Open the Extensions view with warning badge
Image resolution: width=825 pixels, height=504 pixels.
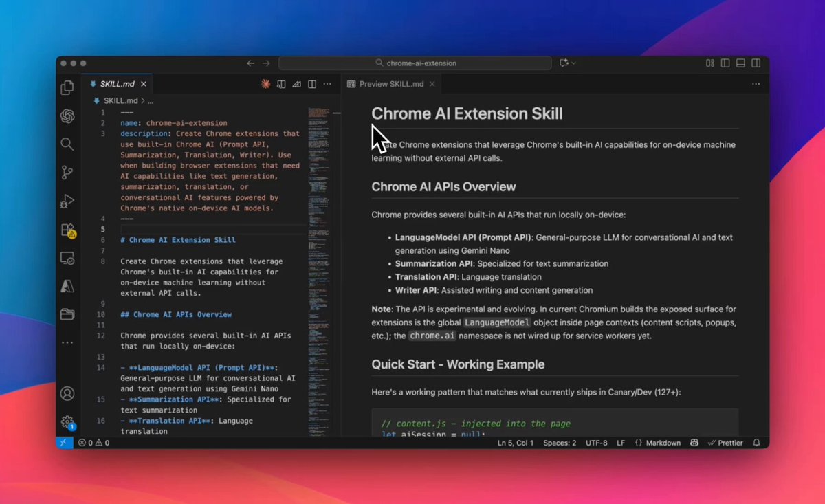(67, 230)
